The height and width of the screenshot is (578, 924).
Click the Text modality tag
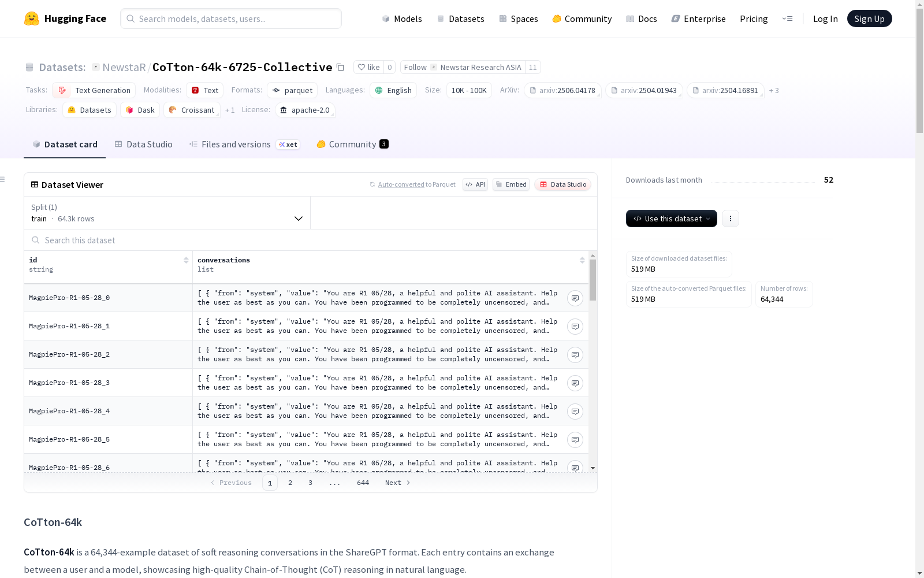[x=205, y=90]
